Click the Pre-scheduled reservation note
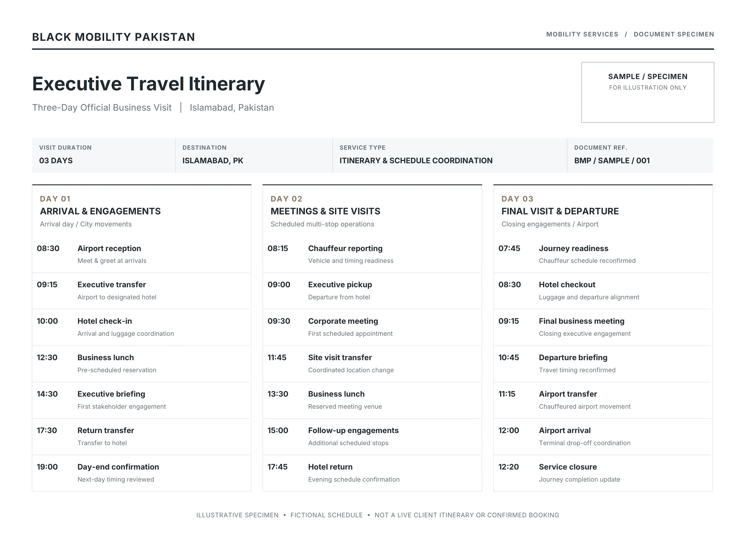The image size is (756, 535). click(117, 370)
